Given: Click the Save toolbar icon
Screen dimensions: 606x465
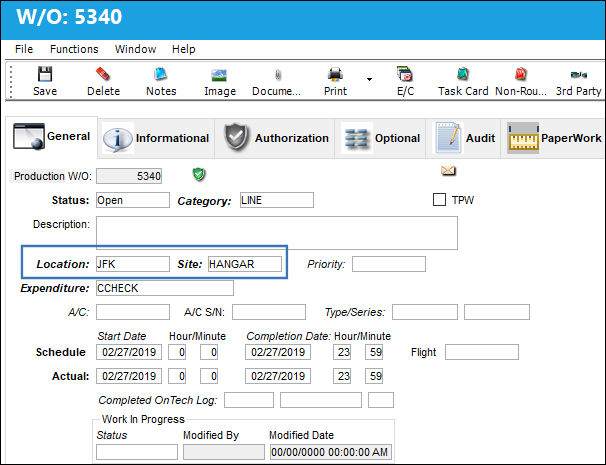Looking at the screenshot, I should click(45, 74).
